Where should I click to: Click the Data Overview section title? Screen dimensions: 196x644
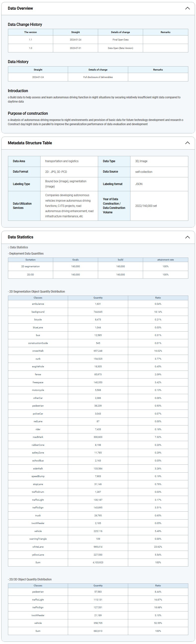(20, 8)
